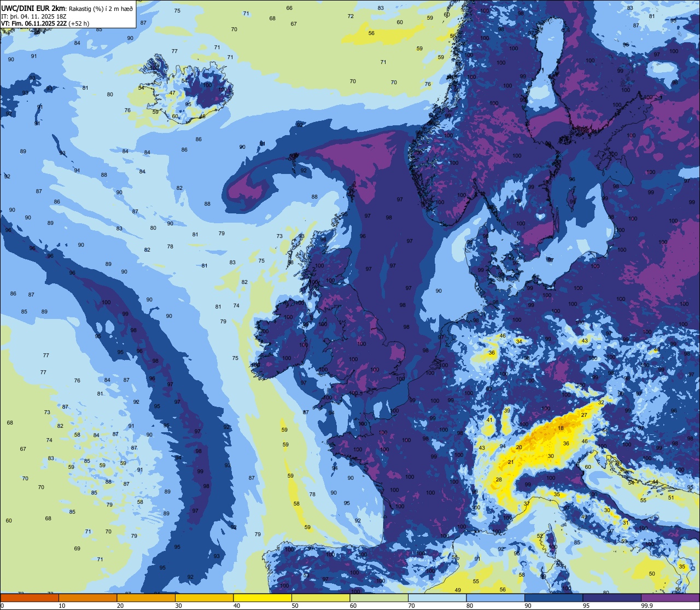Click the "32" value at the Alps' eastern tip

(601, 403)
